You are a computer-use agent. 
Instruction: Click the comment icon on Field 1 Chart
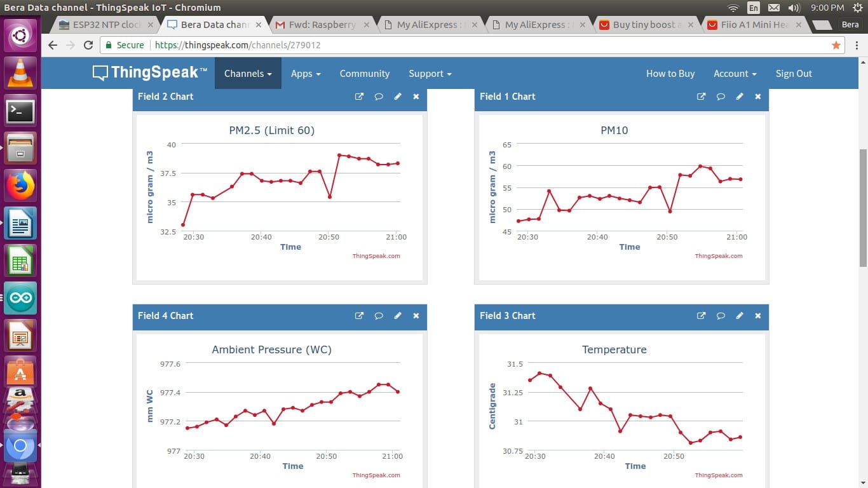(721, 97)
